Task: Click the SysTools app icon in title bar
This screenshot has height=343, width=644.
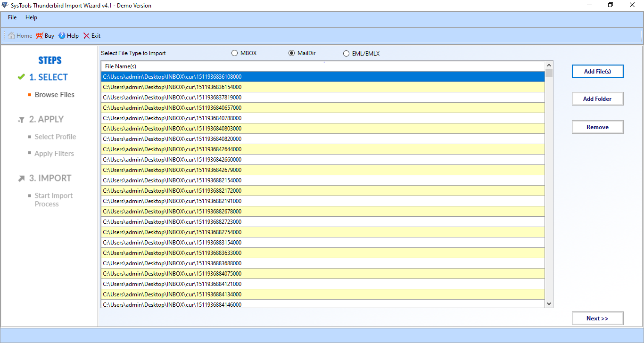Action: tap(5, 5)
